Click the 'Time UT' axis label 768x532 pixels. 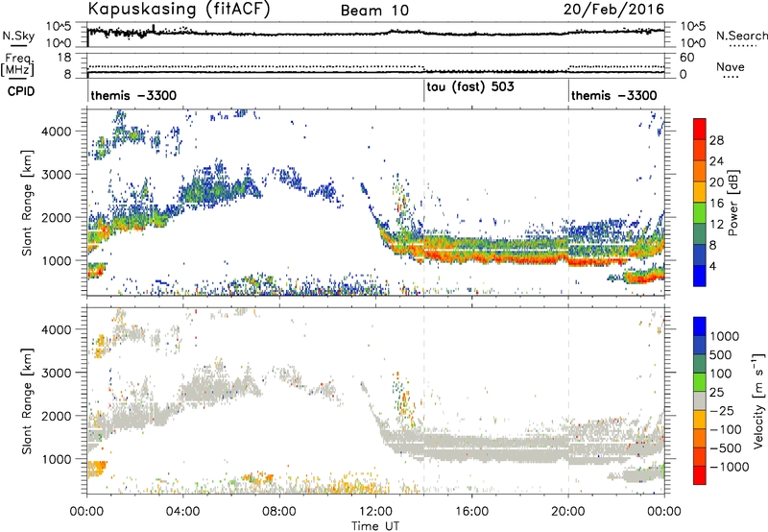[x=375, y=526]
